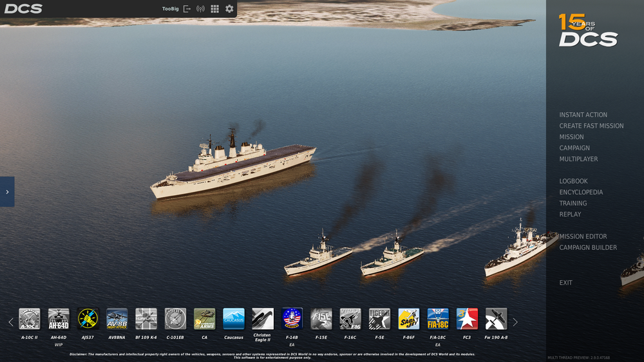
Task: Open the INSTANT ACTION menu
Action: 583,115
